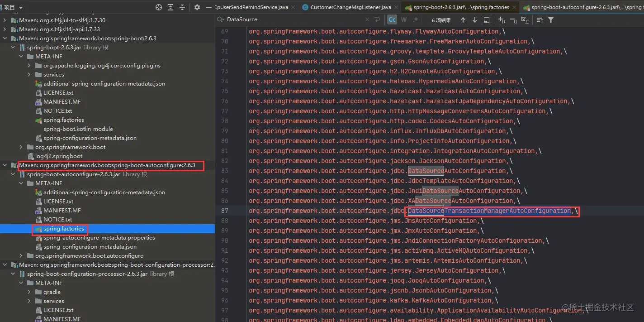Click XADataSourceAutoConfiguration on line 86

tap(460, 201)
